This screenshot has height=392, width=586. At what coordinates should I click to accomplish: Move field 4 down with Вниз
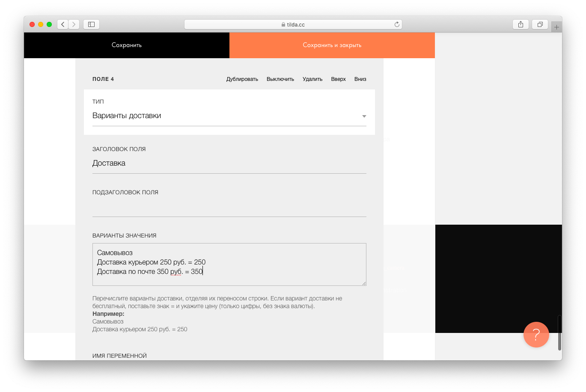(x=360, y=79)
